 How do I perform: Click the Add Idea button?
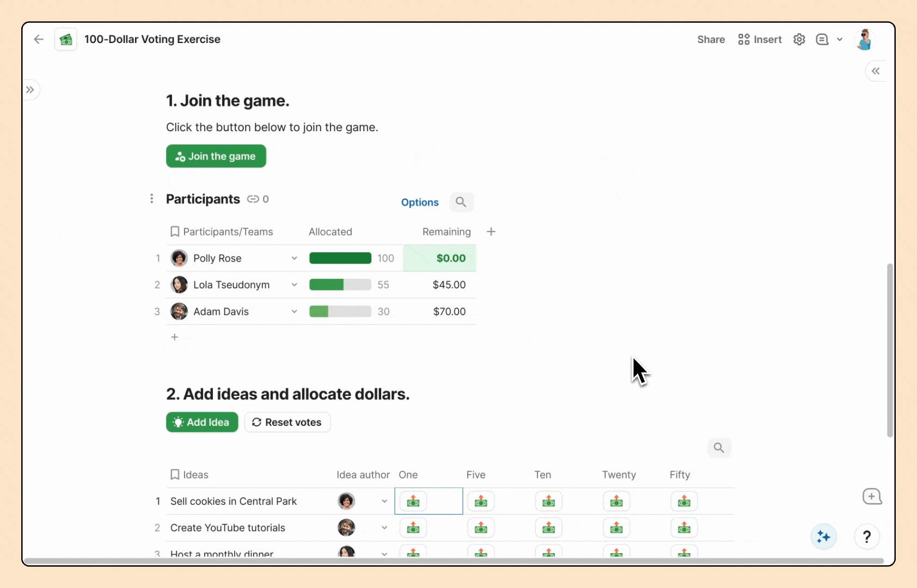pos(202,422)
